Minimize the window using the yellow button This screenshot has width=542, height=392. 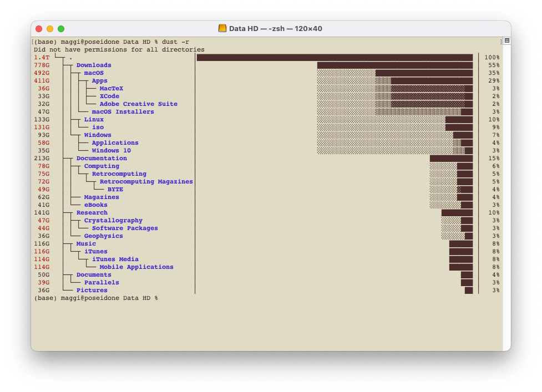pos(50,29)
